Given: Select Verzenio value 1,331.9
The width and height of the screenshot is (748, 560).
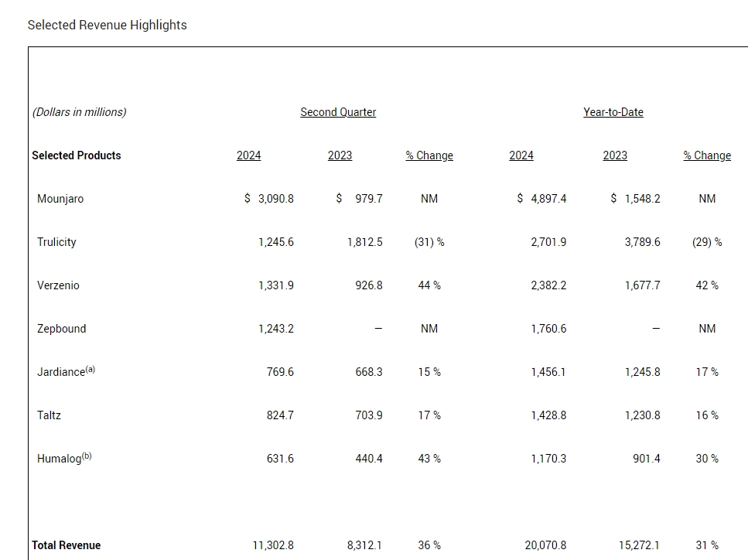Looking at the screenshot, I should [276, 285].
